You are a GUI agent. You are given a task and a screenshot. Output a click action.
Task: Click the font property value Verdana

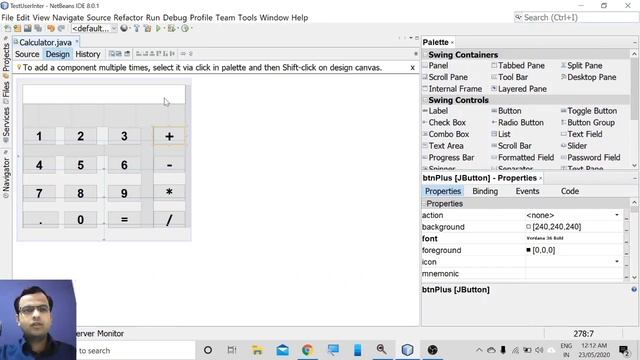pos(544,238)
